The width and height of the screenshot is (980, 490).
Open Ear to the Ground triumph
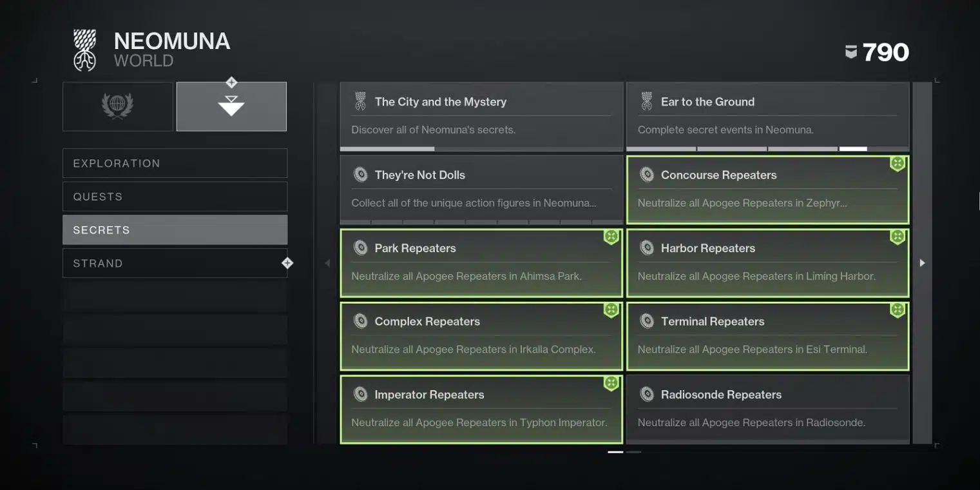(x=767, y=116)
